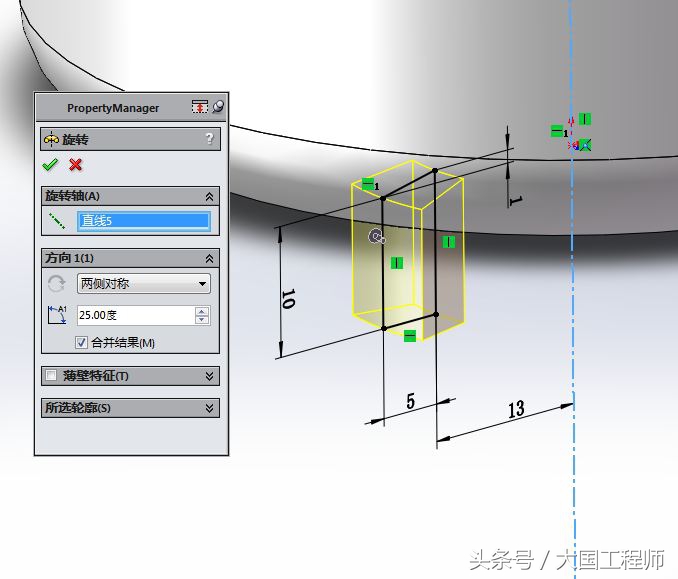Select the blue dashed centerline axis
Viewport: 678px width, 579px height.
tap(573, 303)
